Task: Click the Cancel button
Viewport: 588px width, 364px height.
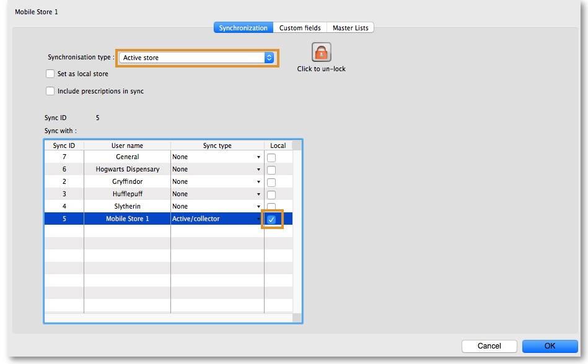Action: click(x=489, y=346)
